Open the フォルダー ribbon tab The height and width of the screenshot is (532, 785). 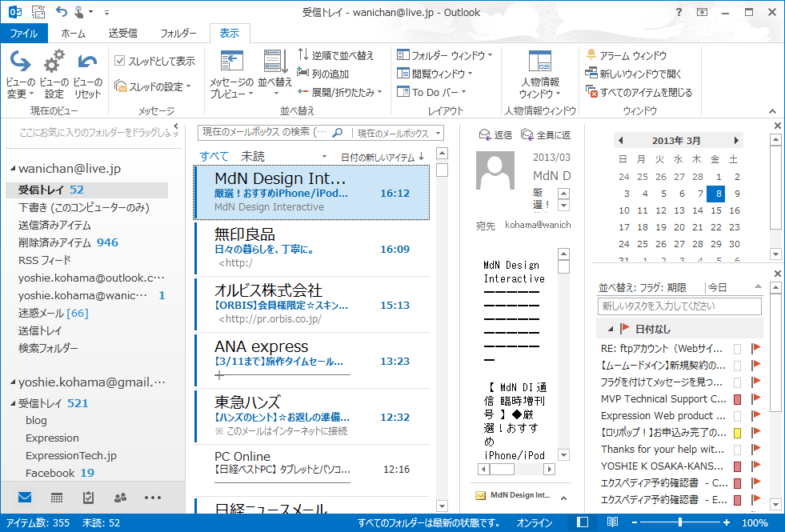pos(178,33)
